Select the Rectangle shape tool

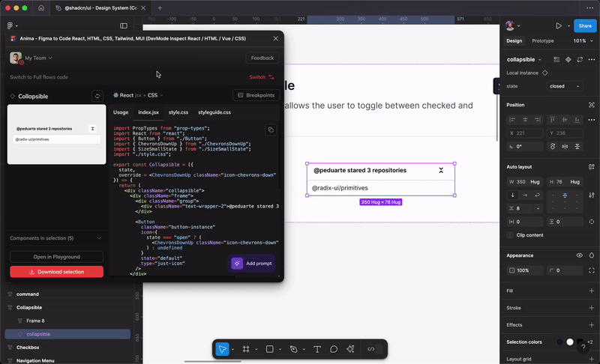270,349
